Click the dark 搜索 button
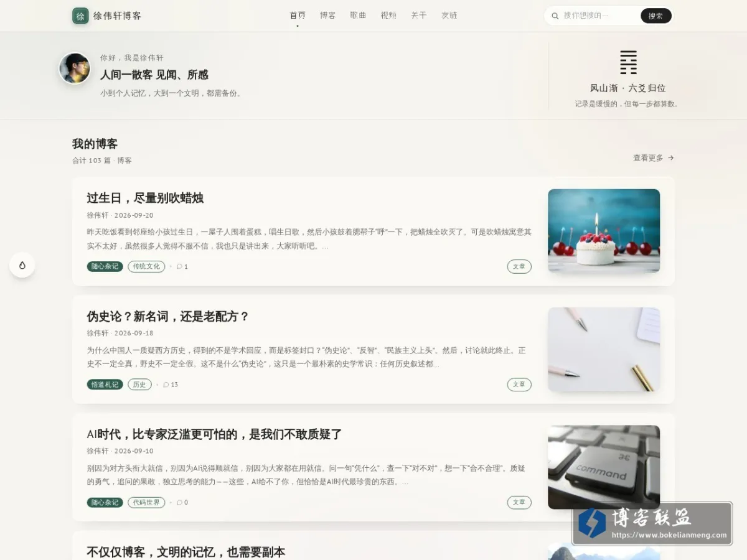 pos(655,16)
